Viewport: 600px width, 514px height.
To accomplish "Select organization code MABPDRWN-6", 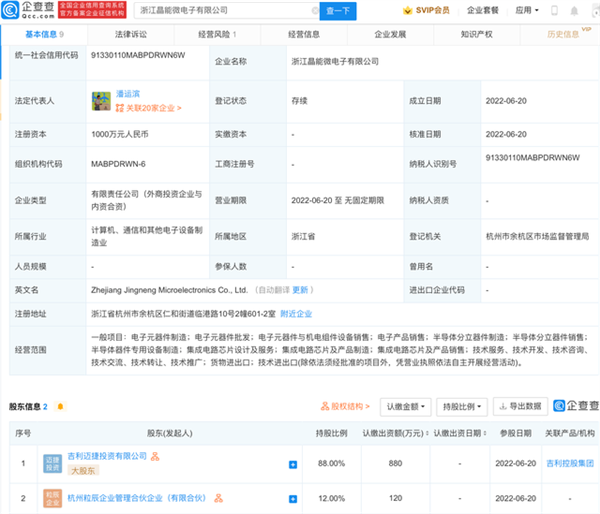I will (x=118, y=164).
